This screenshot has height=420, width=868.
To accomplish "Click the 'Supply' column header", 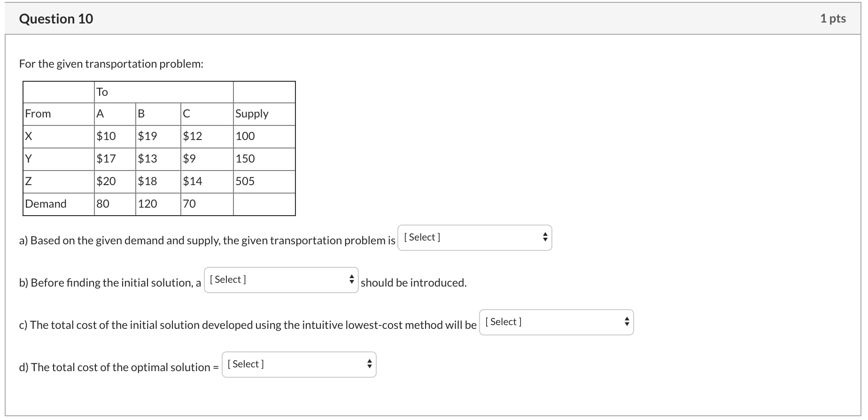I will pos(252,114).
